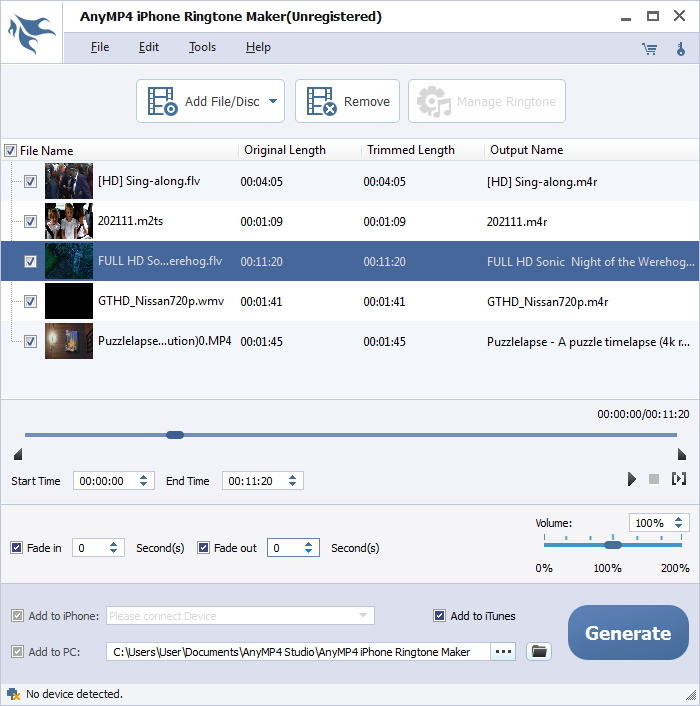Disable the Fade in checkbox

coord(17,548)
